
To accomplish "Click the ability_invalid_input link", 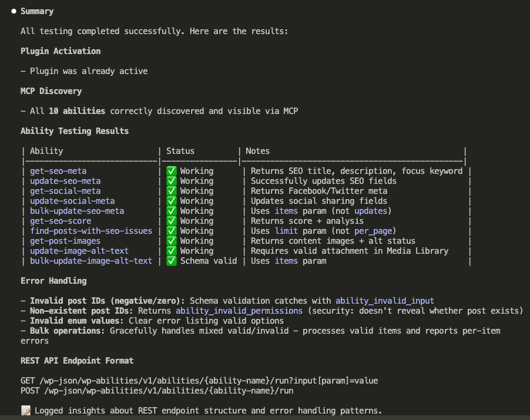I will (x=384, y=300).
